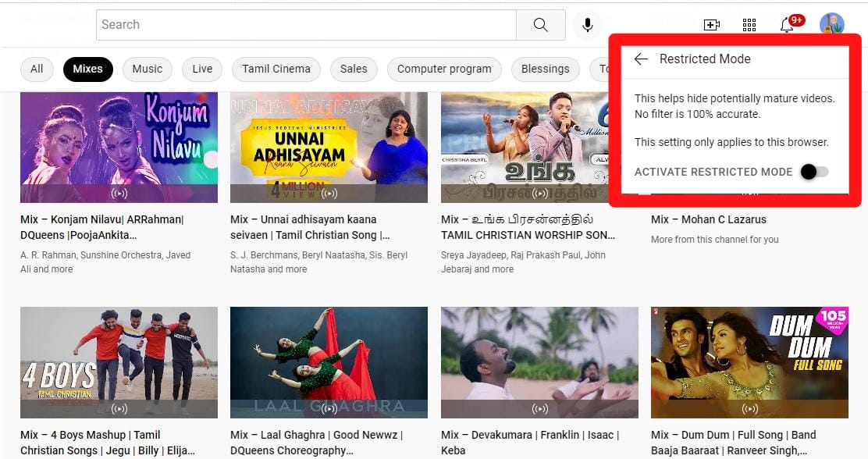Open the 4 Boys Tamil Christian thumbnail

[x=119, y=363]
